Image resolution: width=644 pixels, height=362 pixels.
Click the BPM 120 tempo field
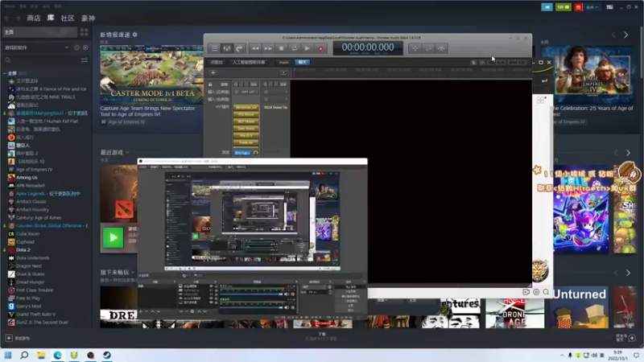517,63
